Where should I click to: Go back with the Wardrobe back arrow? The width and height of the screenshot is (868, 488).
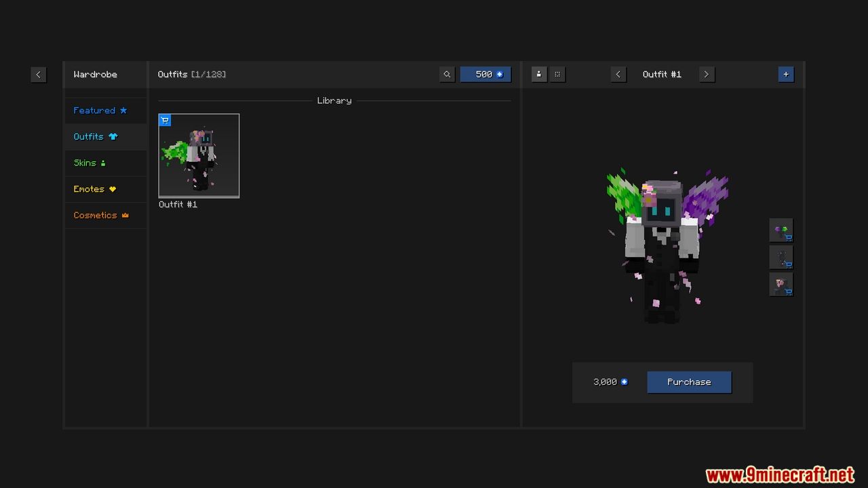coord(39,75)
